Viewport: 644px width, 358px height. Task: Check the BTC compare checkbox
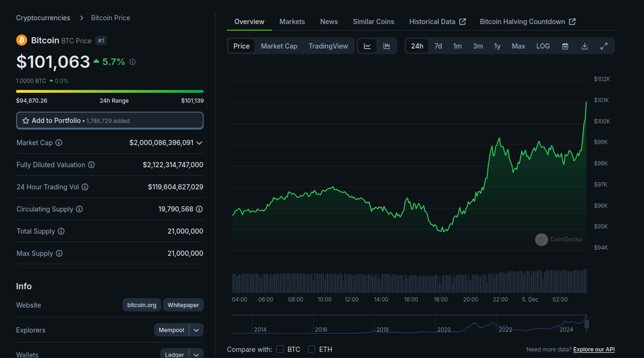(x=280, y=349)
